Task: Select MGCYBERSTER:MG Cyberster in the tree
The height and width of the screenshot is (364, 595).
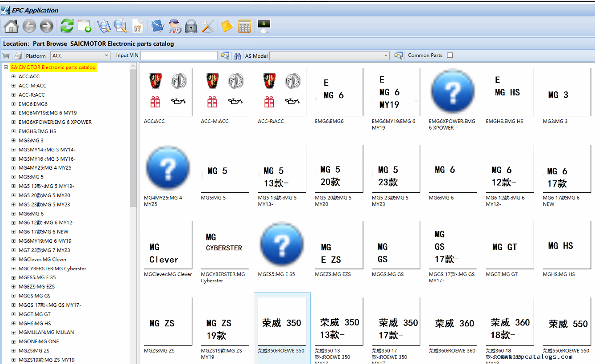Action: click(x=52, y=269)
